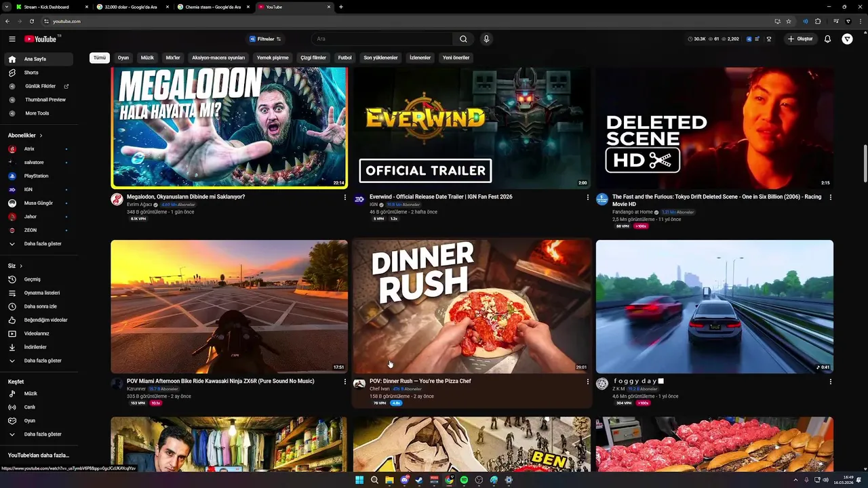Open Atrix subscription channel
This screenshot has width=868, height=488.
(37, 149)
